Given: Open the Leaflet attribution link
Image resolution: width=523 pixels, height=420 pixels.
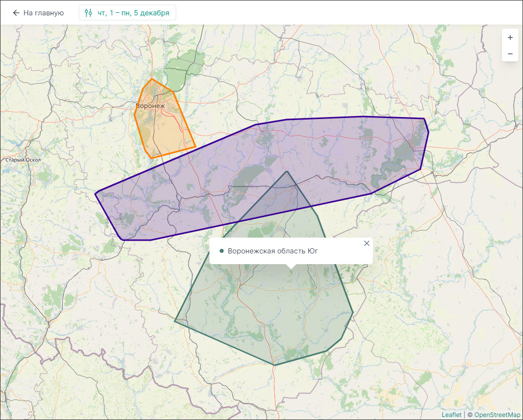Looking at the screenshot, I should tap(451, 415).
